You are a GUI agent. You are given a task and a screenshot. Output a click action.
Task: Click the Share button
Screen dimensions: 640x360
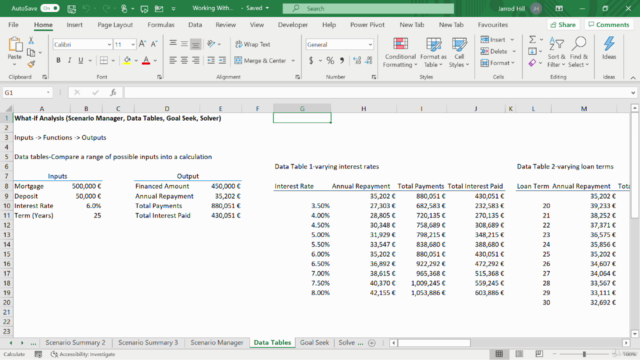coord(563,25)
